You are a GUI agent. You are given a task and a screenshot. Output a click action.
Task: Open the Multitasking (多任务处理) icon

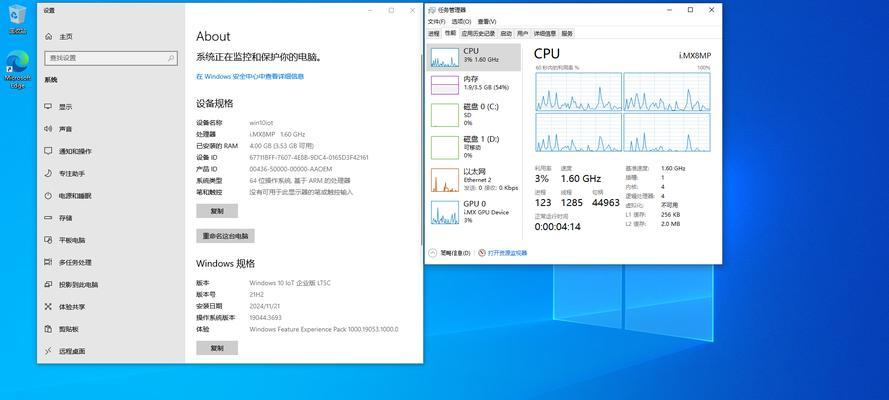(49, 262)
